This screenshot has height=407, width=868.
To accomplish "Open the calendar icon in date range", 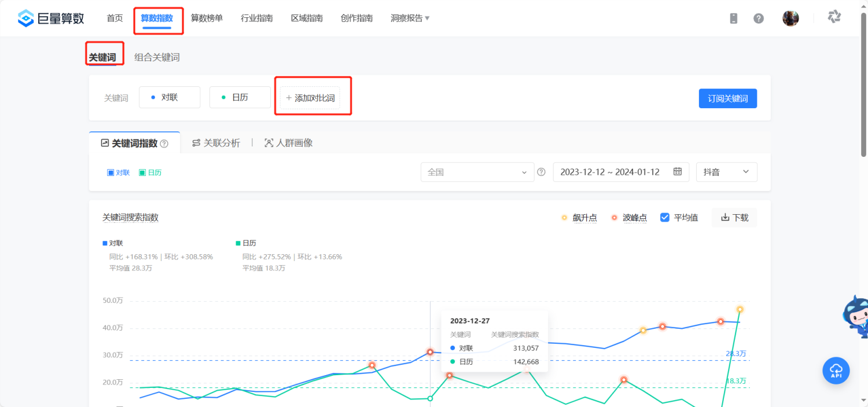I will coord(678,172).
